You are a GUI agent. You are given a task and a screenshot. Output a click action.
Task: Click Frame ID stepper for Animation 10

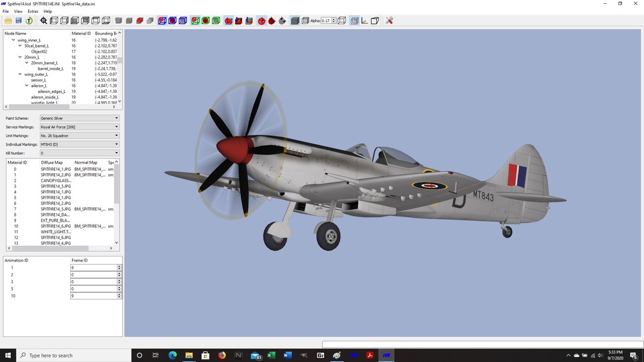pos(119,296)
